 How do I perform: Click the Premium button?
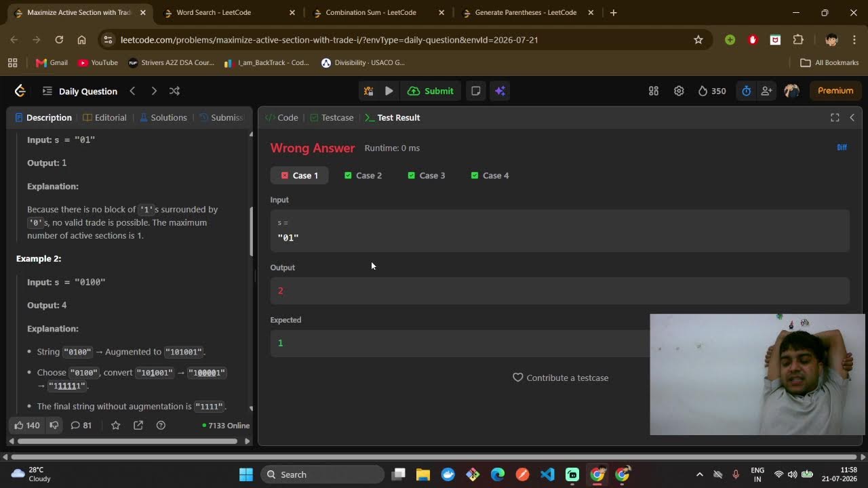(x=835, y=91)
